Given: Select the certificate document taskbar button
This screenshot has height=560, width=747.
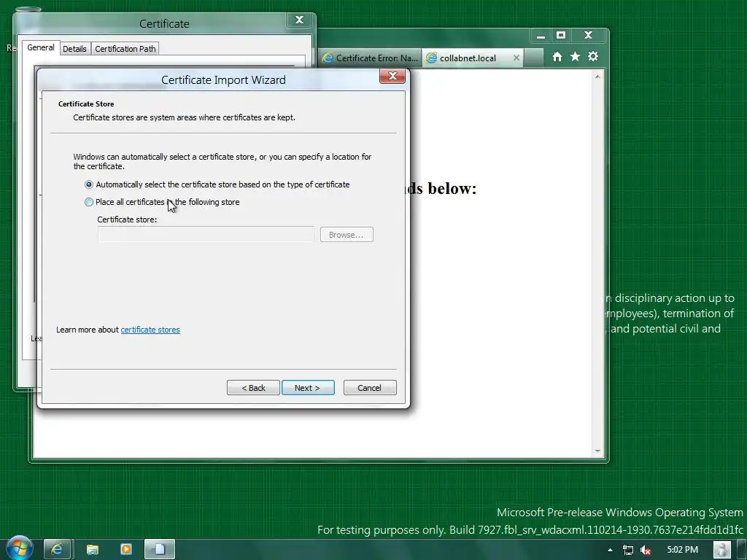Looking at the screenshot, I should (160, 550).
